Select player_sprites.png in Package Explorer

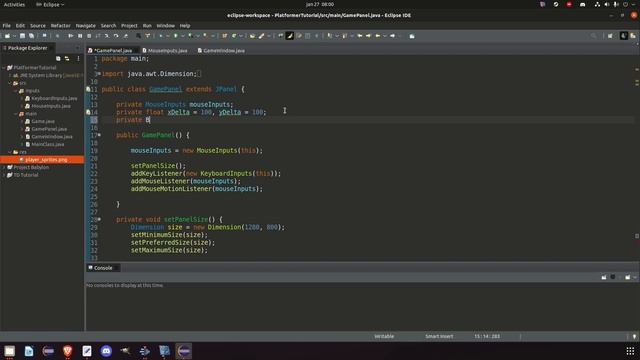click(46, 160)
